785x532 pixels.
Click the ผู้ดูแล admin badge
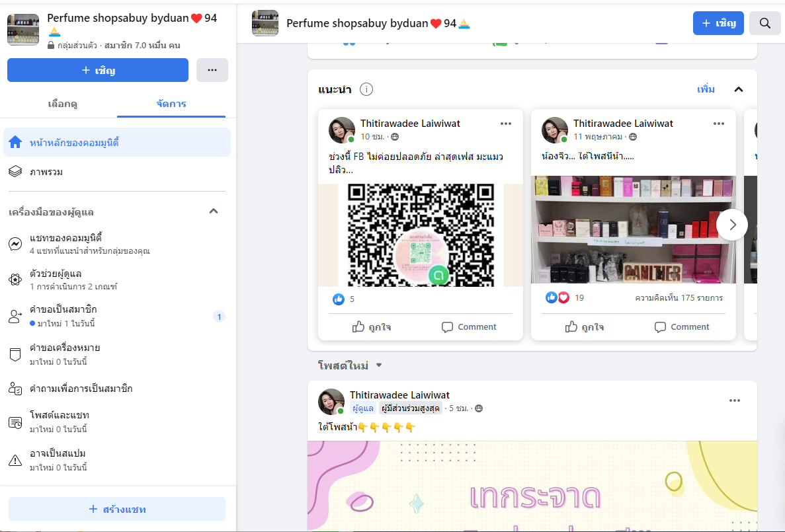coord(363,408)
